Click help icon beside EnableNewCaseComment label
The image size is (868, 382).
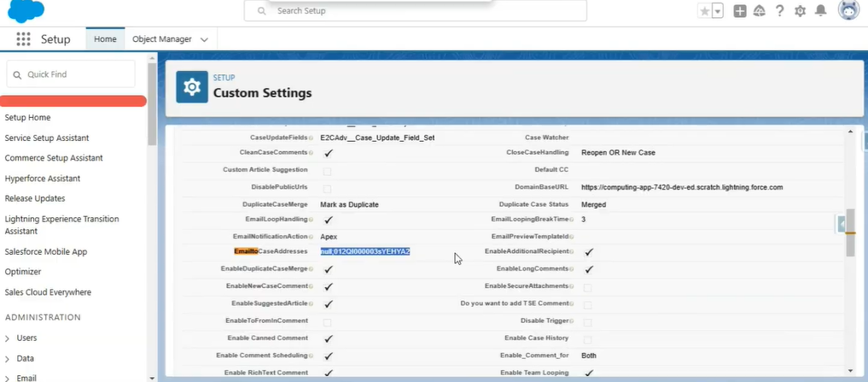312,286
